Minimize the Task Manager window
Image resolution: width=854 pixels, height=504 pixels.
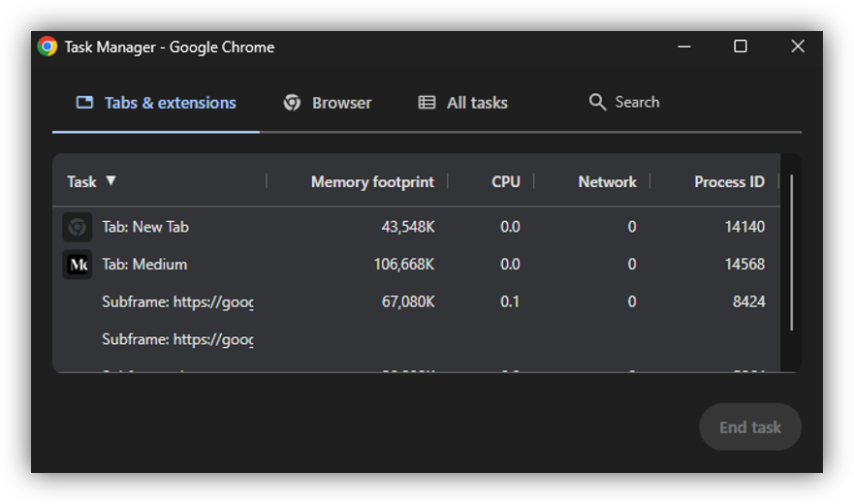[x=684, y=47]
